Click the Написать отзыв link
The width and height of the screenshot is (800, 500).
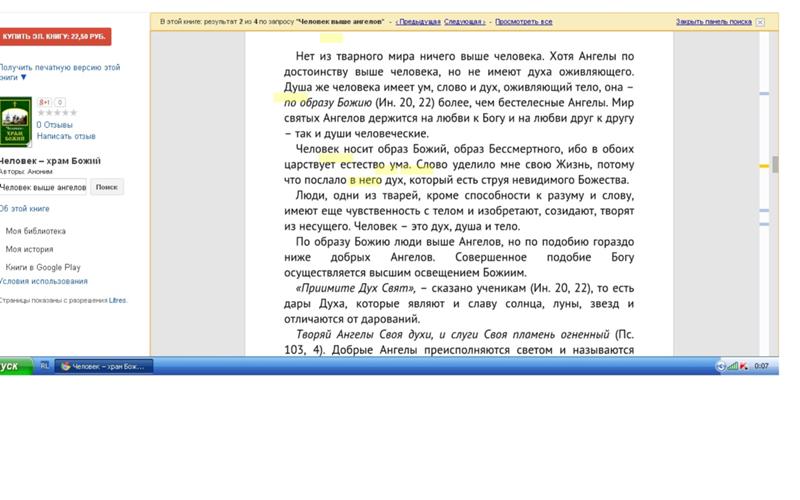pyautogui.click(x=66, y=136)
